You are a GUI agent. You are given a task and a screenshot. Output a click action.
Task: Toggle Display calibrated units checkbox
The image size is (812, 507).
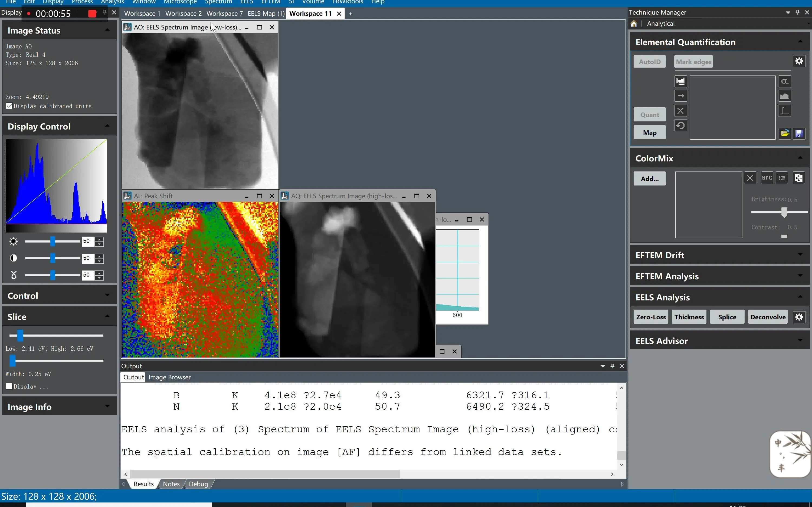tap(9, 106)
